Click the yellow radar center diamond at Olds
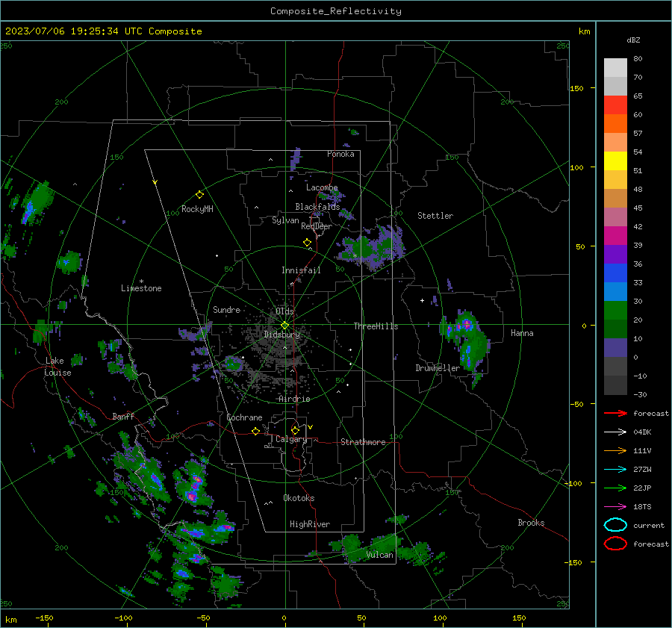Screen dimensions: 672x628 [284, 326]
